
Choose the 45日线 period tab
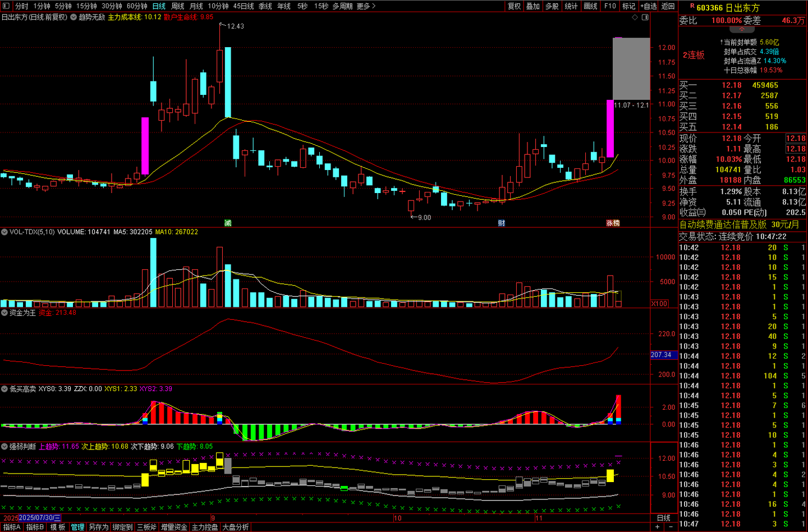[x=244, y=6]
